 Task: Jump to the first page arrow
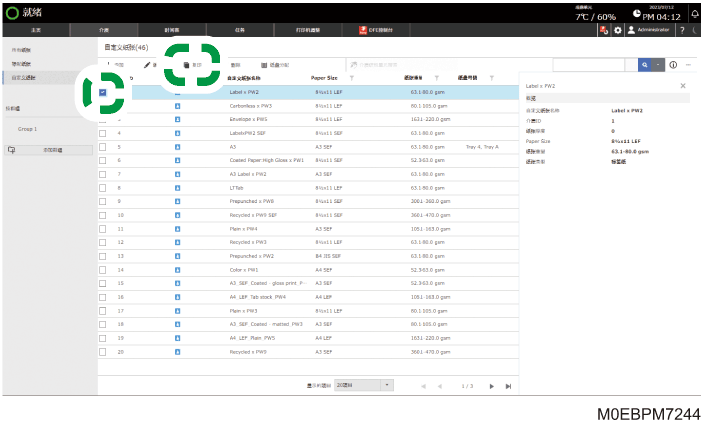423,386
